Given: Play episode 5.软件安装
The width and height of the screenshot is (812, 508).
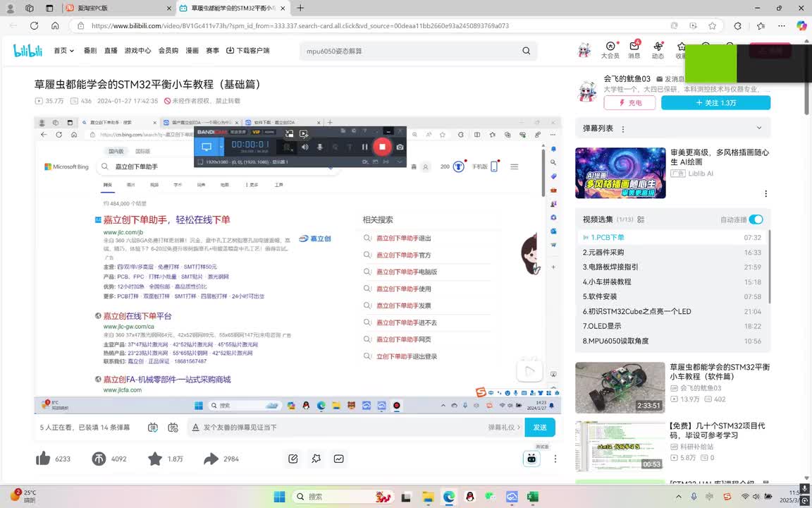Looking at the screenshot, I should (x=672, y=296).
